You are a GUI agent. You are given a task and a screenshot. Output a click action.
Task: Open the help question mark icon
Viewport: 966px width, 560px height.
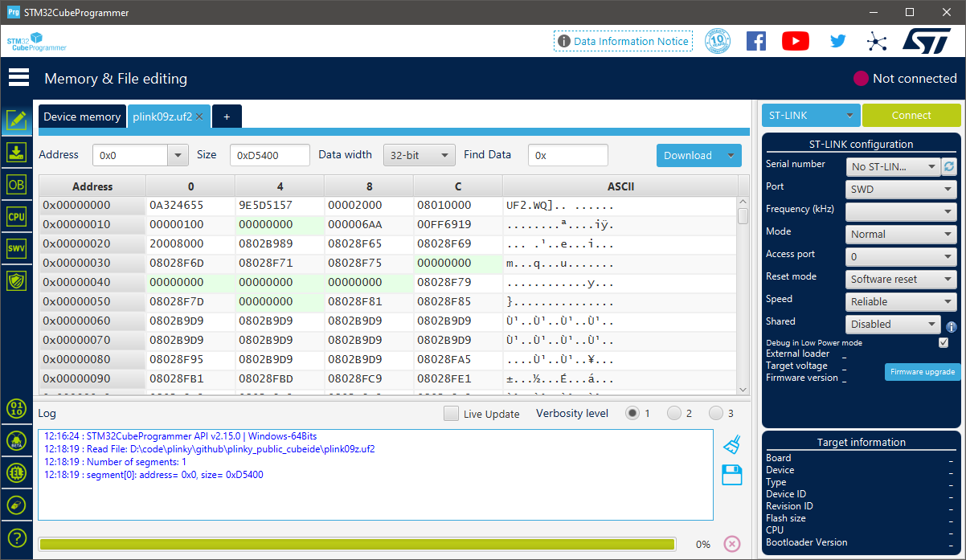tap(16, 538)
